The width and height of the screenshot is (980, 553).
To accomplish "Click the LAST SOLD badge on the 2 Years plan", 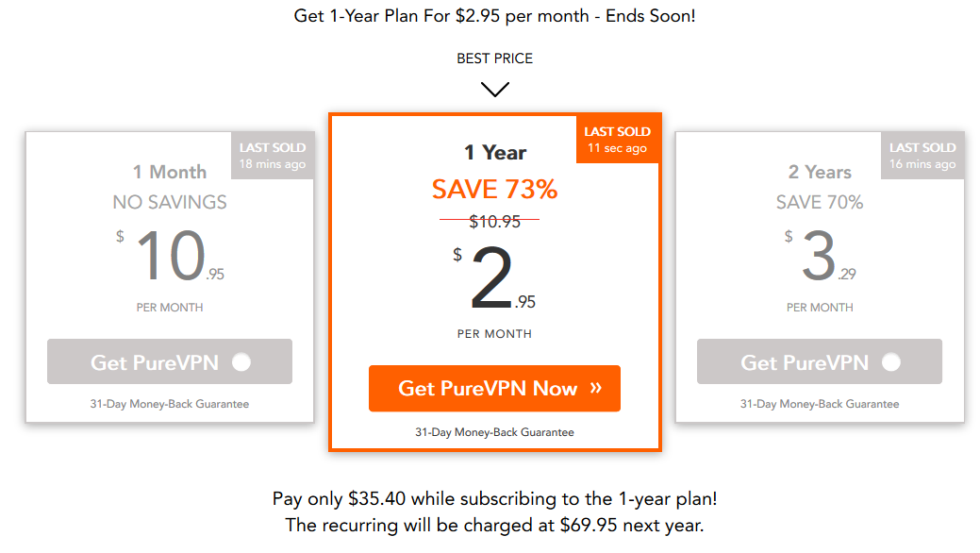I will [922, 155].
